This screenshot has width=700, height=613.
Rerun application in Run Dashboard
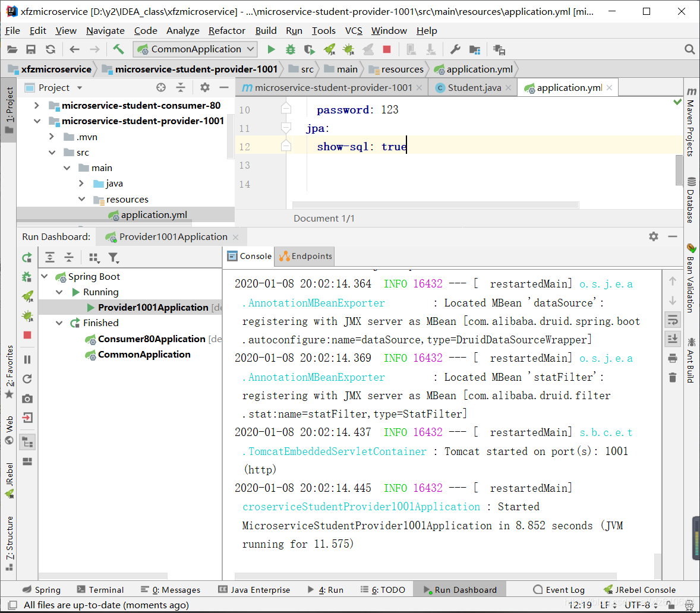[27, 257]
